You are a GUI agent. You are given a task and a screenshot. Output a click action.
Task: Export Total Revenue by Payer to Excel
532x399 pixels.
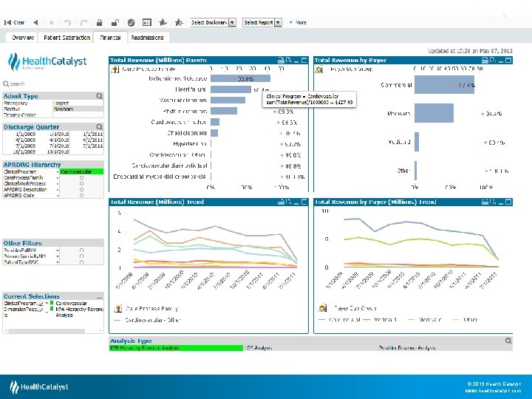point(493,61)
